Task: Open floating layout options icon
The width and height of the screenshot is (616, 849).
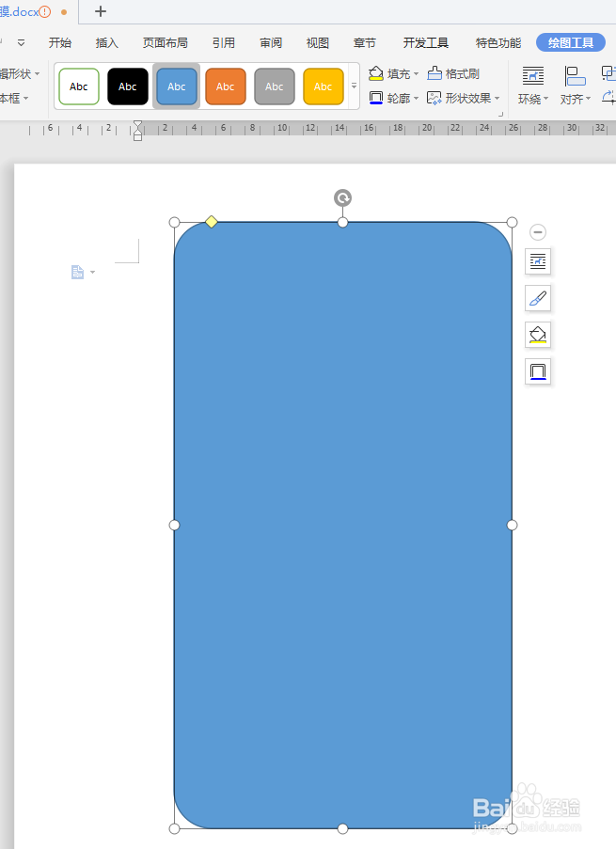Action: coord(538,261)
